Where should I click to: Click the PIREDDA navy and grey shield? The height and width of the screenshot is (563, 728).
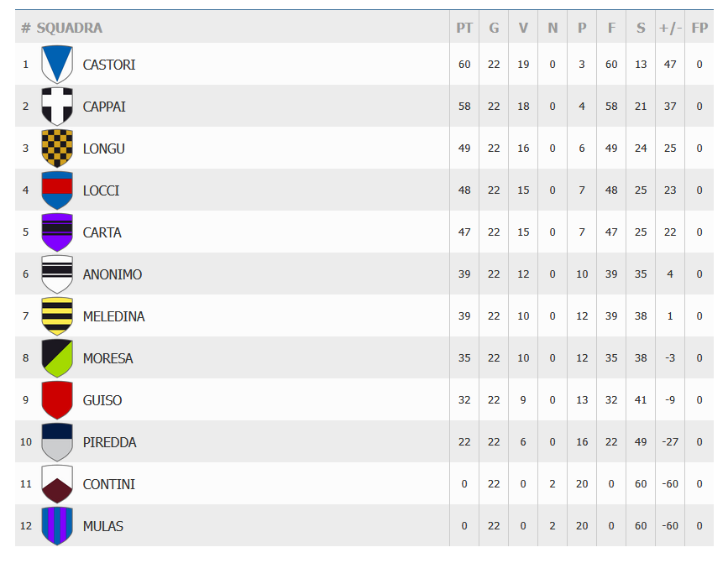pyautogui.click(x=57, y=442)
